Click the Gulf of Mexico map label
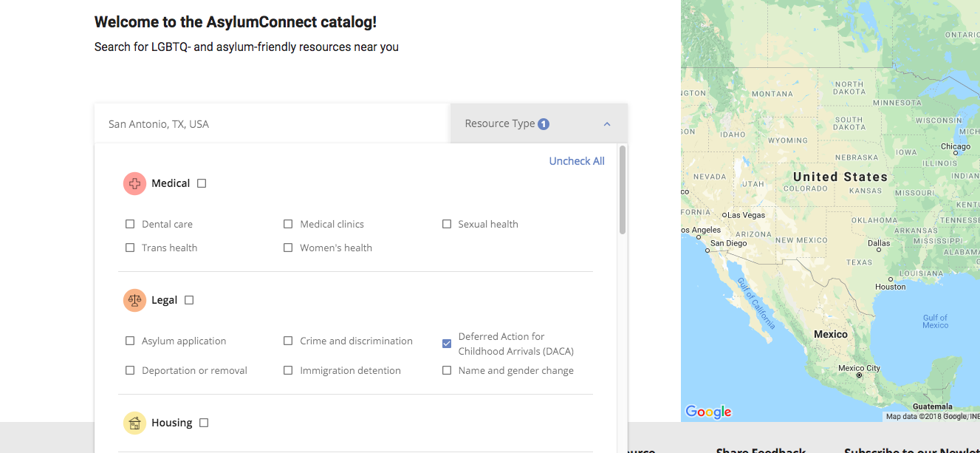This screenshot has height=453, width=980. pos(935,321)
